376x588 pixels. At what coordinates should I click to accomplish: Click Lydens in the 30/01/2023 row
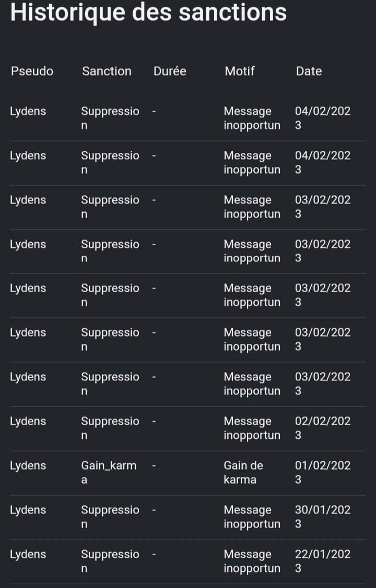pyautogui.click(x=28, y=510)
